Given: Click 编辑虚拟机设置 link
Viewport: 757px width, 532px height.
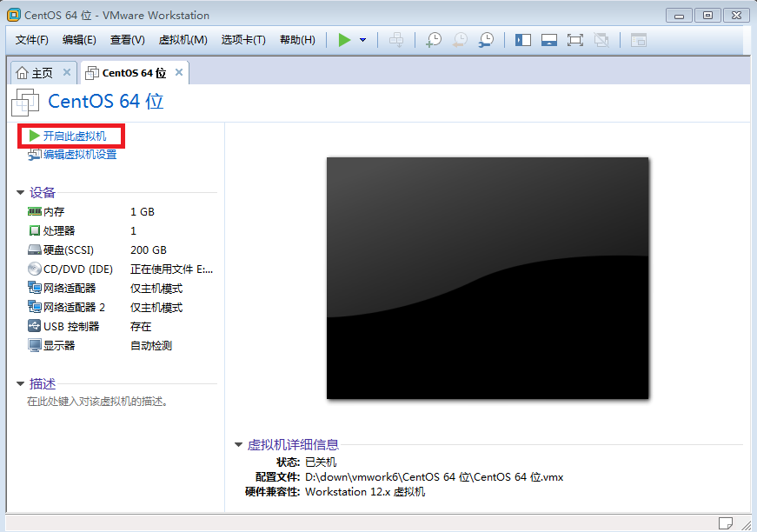Looking at the screenshot, I should (x=80, y=155).
